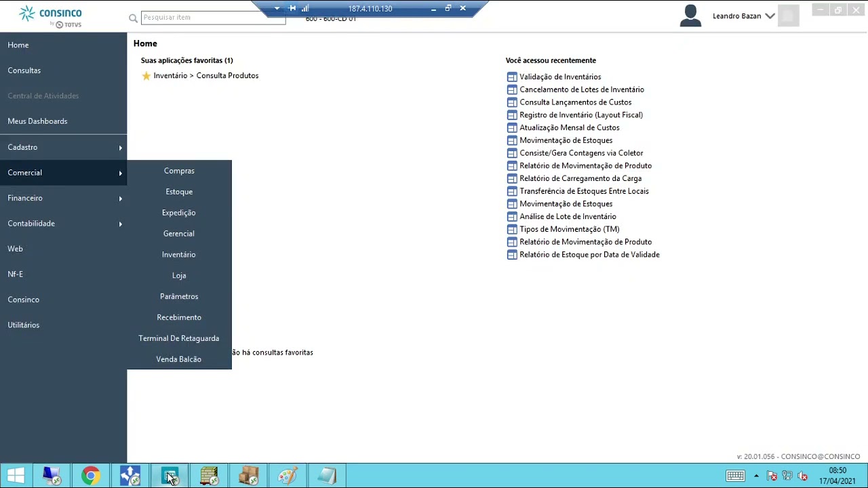The image size is (868, 488).
Task: Open Compras in the Comercial submenu
Action: pyautogui.click(x=179, y=171)
